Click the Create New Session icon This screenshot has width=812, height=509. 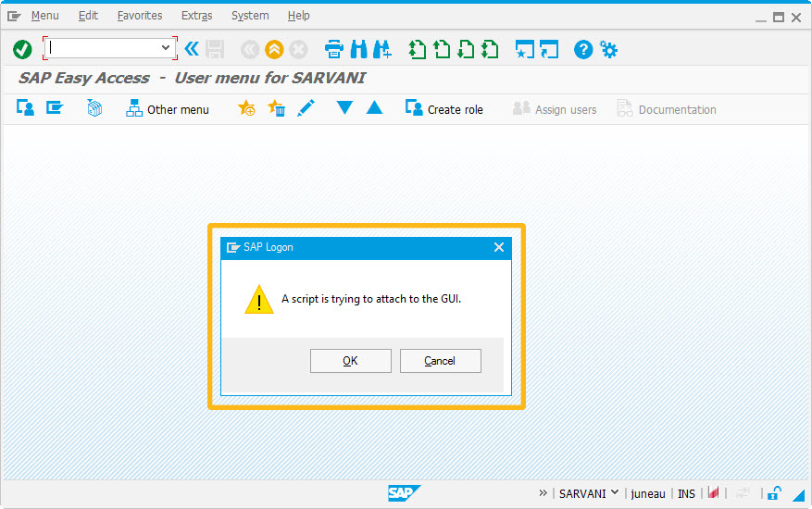click(x=525, y=50)
